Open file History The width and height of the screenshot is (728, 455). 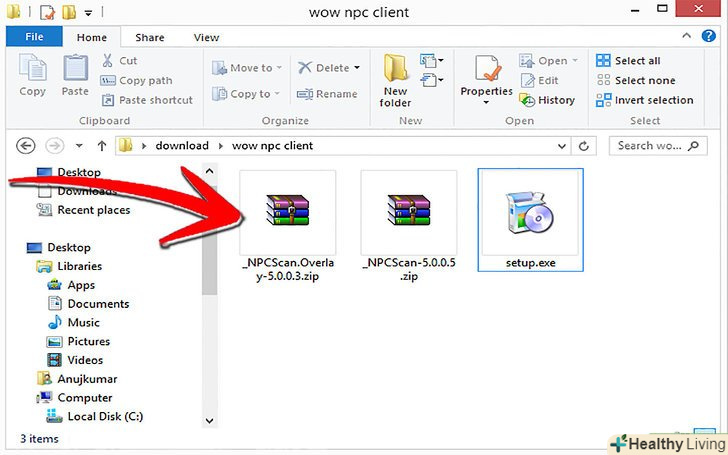547,100
